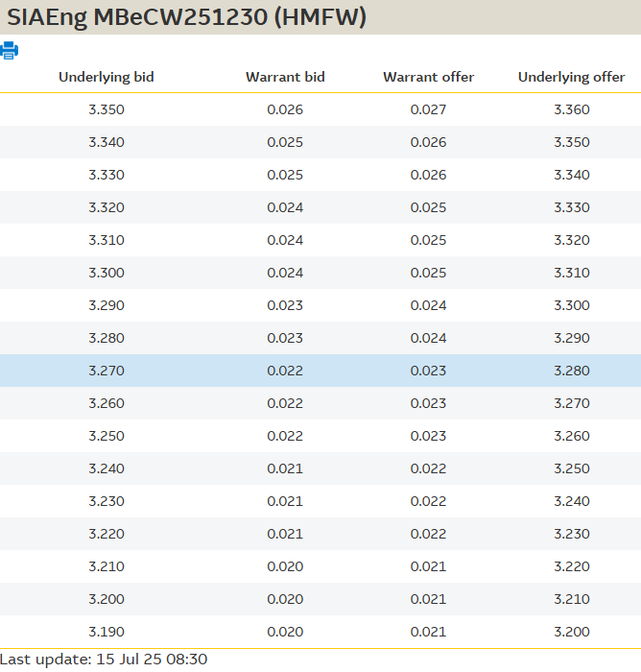Screen dimensions: 641x672
Task: Click underlying offer 3.270 in the 3.260 bid row
Action: pos(572,403)
